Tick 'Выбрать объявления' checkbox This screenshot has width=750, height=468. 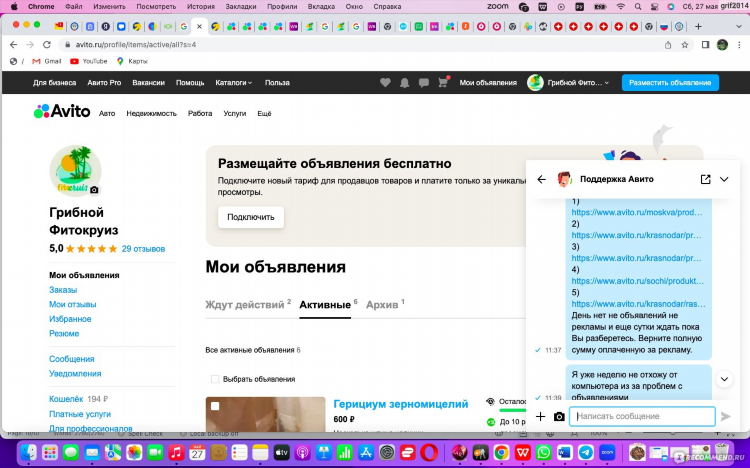pyautogui.click(x=215, y=379)
